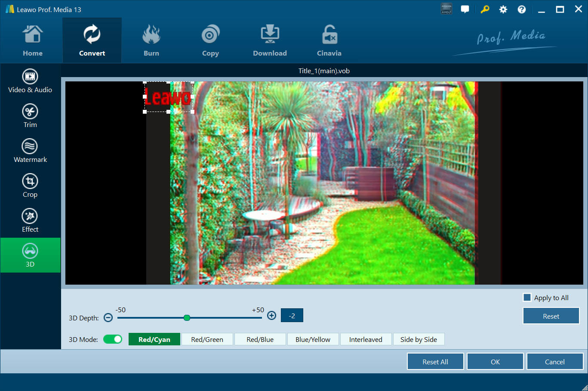Screen dimensions: 588x391
Task: Open the help question mark icon
Action: 522,9
